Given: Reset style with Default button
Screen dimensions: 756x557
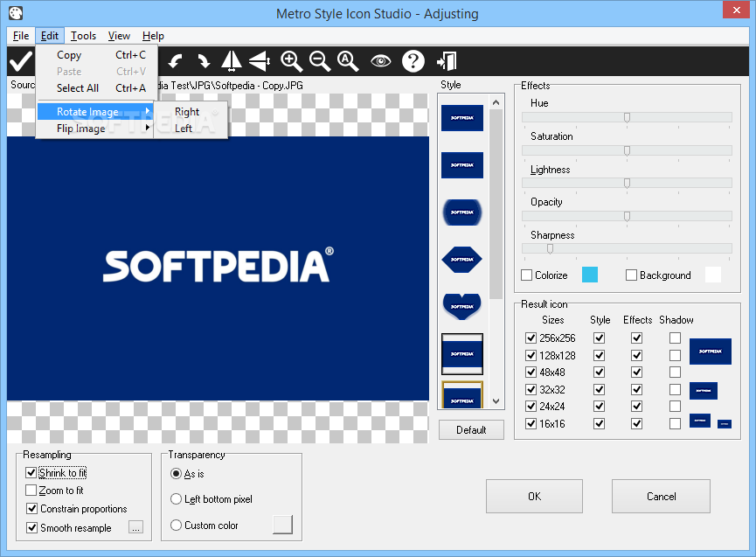Looking at the screenshot, I should pos(471,429).
